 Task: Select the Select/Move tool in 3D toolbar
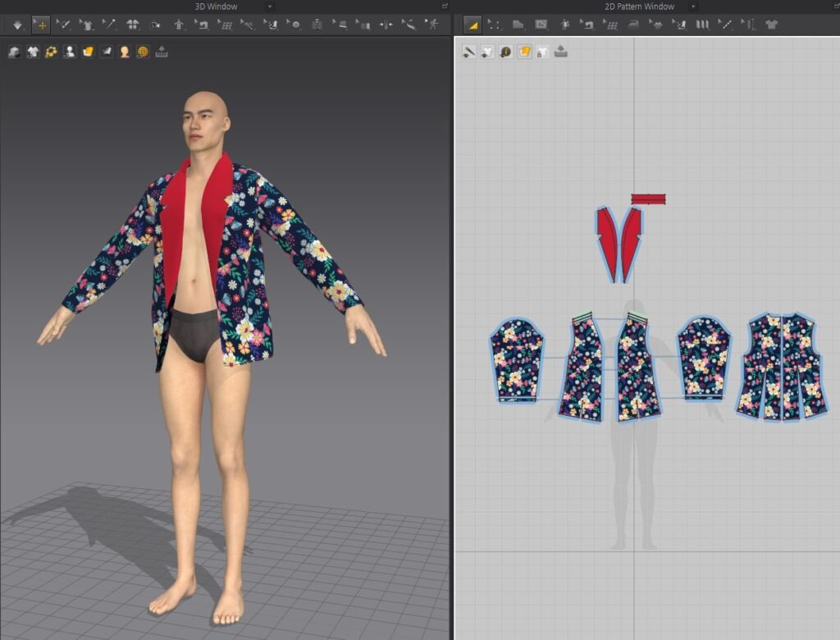tap(40, 25)
